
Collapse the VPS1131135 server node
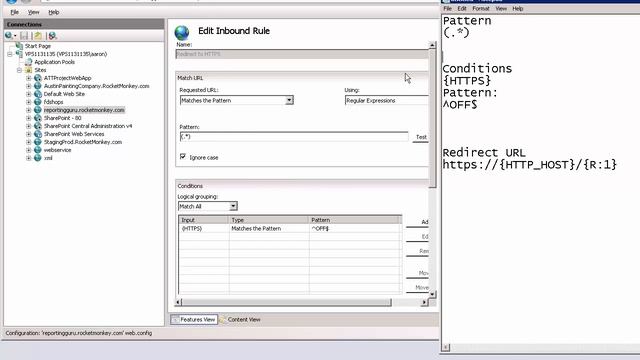point(10,54)
